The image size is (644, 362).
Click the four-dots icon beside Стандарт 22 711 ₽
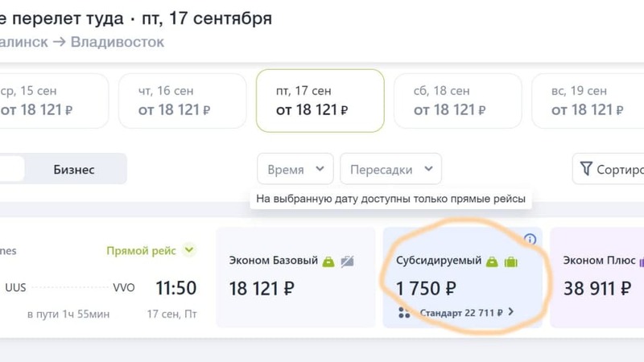tap(404, 313)
